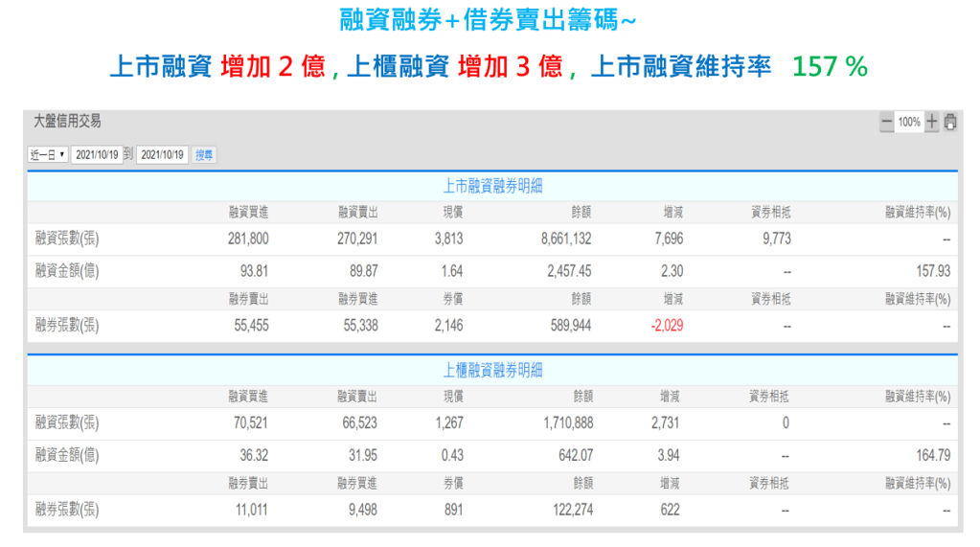Click the print icon
The width and height of the screenshot is (980, 547).
click(949, 123)
